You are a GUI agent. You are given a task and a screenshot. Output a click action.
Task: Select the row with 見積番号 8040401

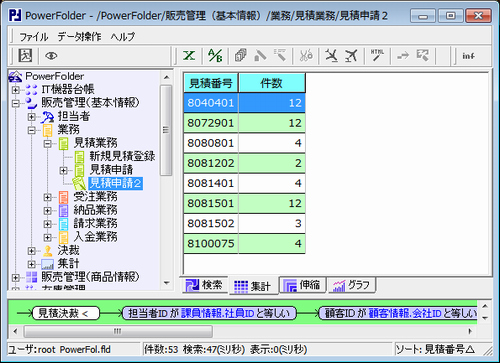click(244, 103)
